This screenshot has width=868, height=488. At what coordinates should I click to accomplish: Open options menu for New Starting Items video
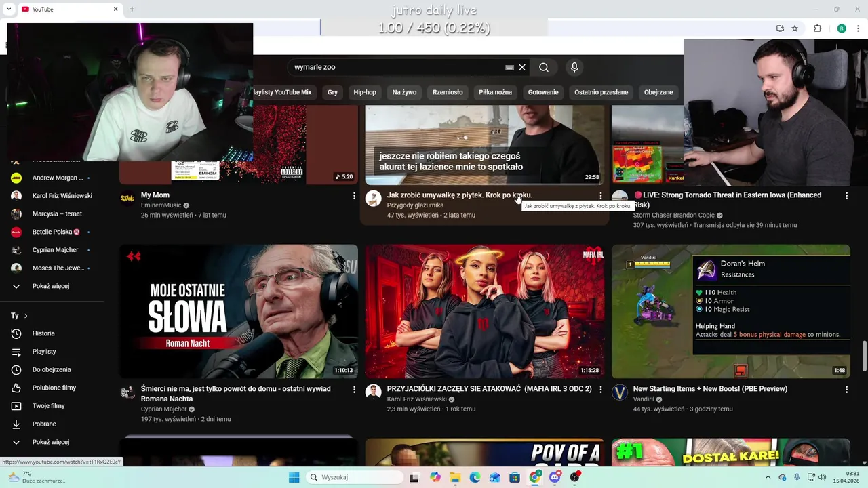pyautogui.click(x=846, y=390)
